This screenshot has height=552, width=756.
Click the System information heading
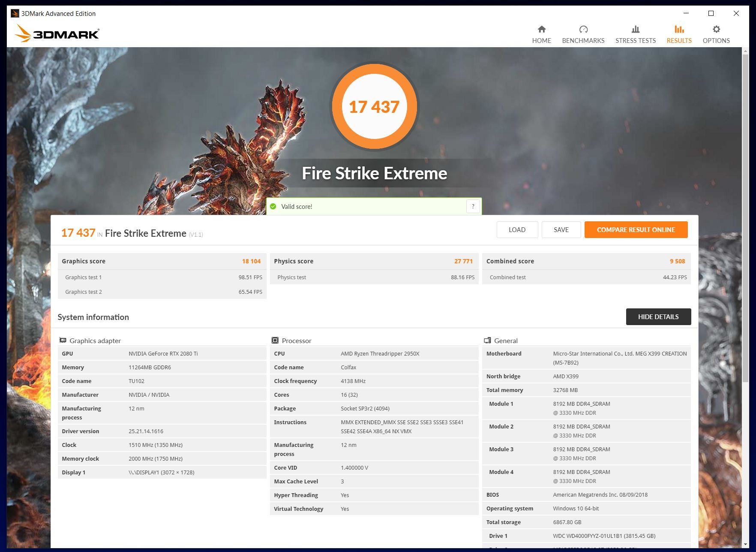pyautogui.click(x=93, y=317)
